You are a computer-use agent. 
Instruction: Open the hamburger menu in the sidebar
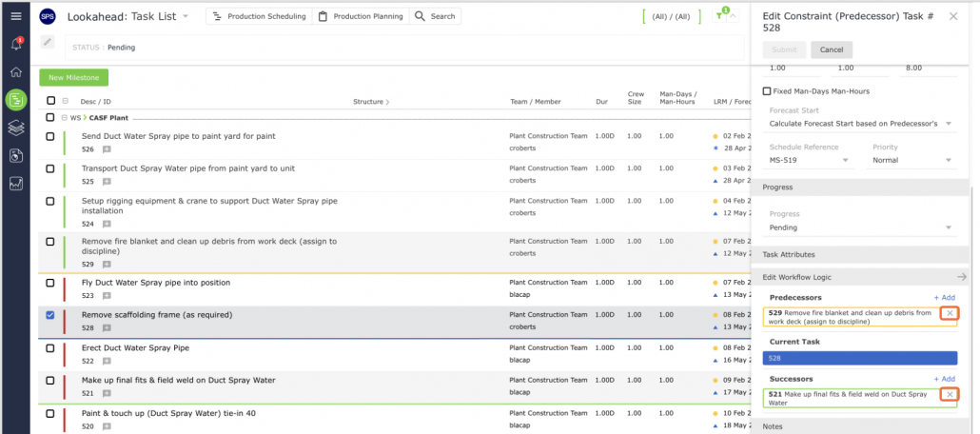[x=16, y=16]
